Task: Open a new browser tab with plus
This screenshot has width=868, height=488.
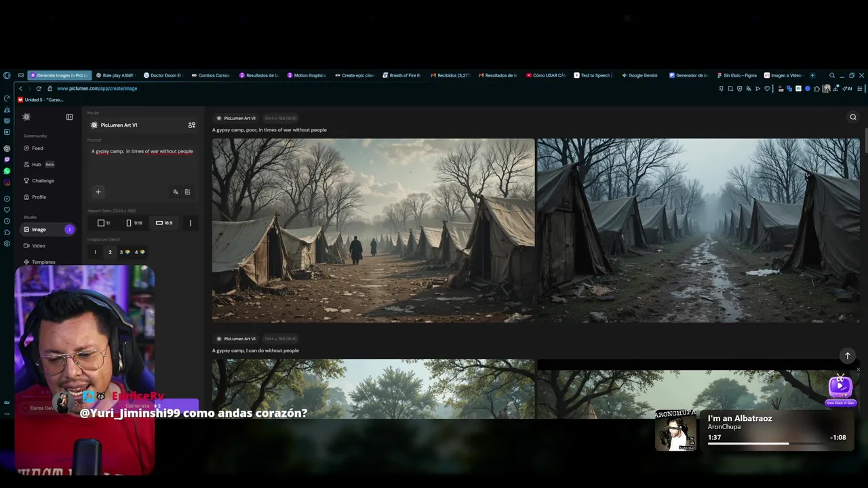Action: 812,75
